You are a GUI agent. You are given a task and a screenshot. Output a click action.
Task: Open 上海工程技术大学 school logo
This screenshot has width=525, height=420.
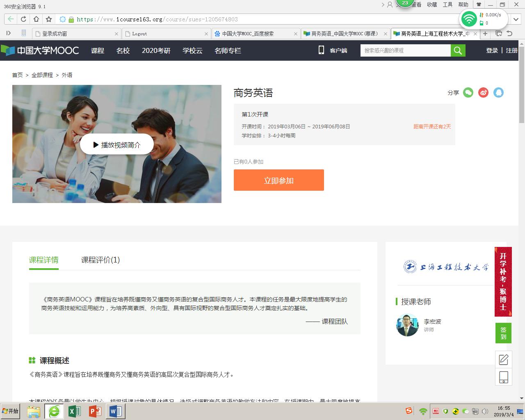(446, 267)
